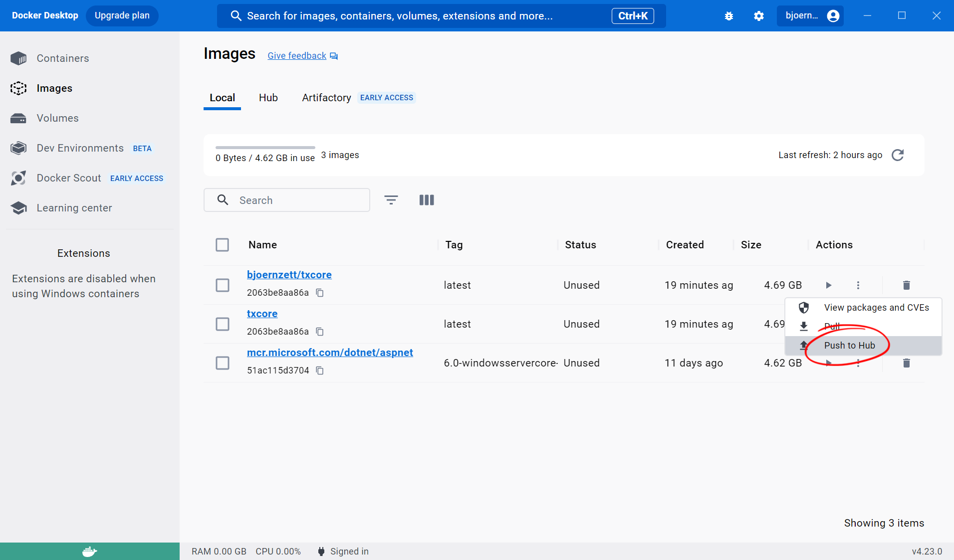Switch to the Artifactory tab

tap(327, 98)
